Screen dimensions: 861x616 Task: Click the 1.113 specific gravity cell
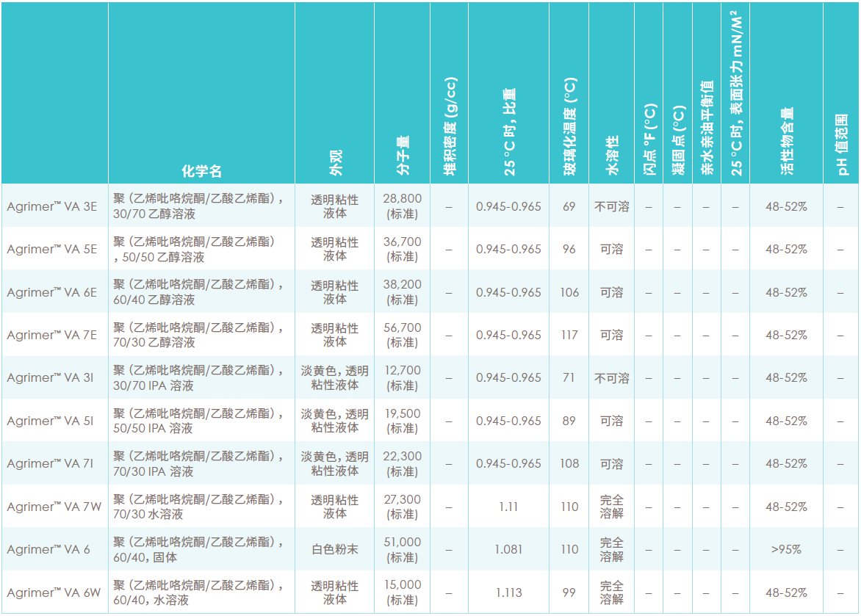point(508,593)
